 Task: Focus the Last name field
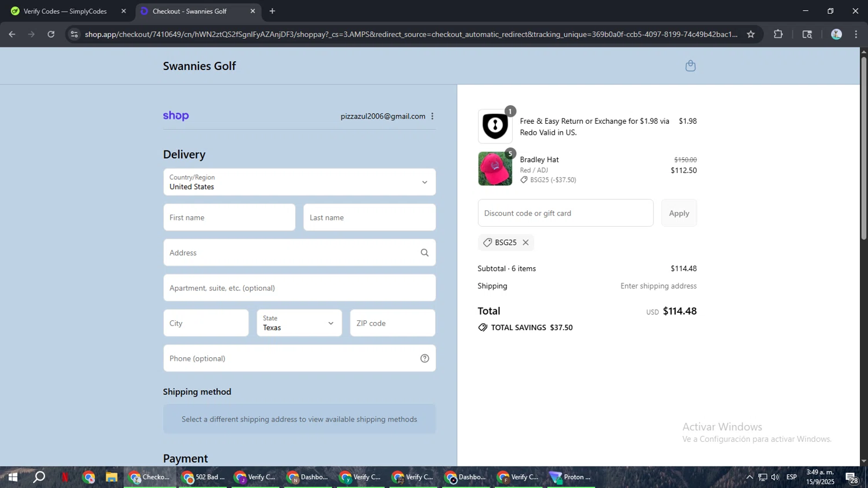(369, 217)
